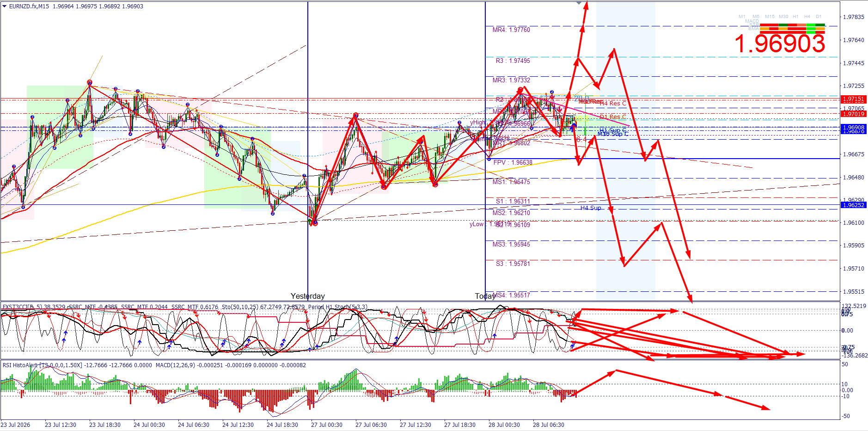
Task: Click the M30 timeframe label in dashboard
Action: click(x=783, y=17)
